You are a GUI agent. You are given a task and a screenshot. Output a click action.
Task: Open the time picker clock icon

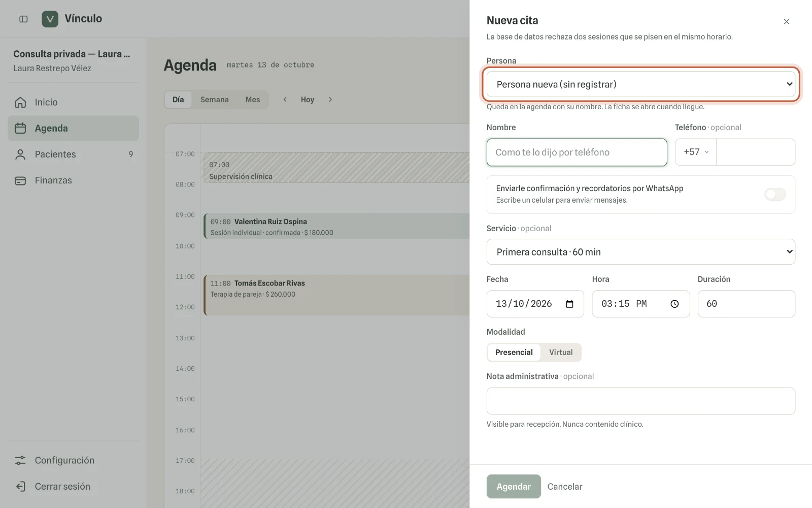(x=674, y=304)
